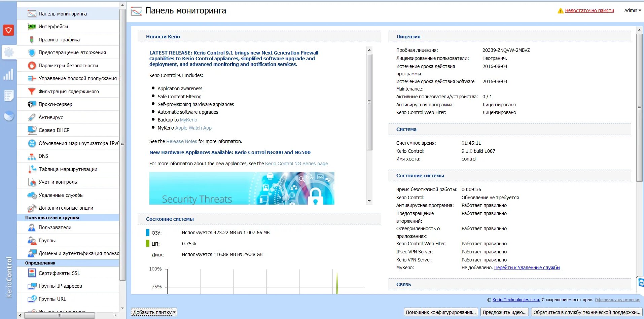Click the Новости Kerio tile header
The image size is (644, 319).
tap(259, 37)
